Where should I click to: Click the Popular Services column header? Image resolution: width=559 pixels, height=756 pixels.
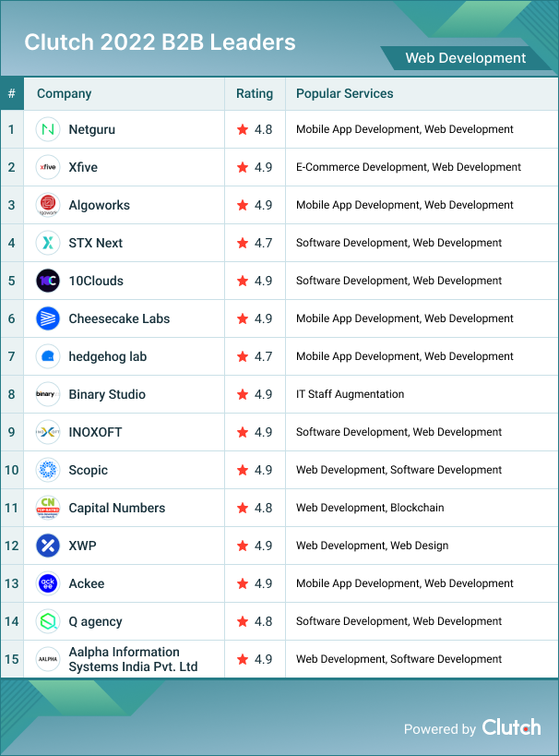345,93
